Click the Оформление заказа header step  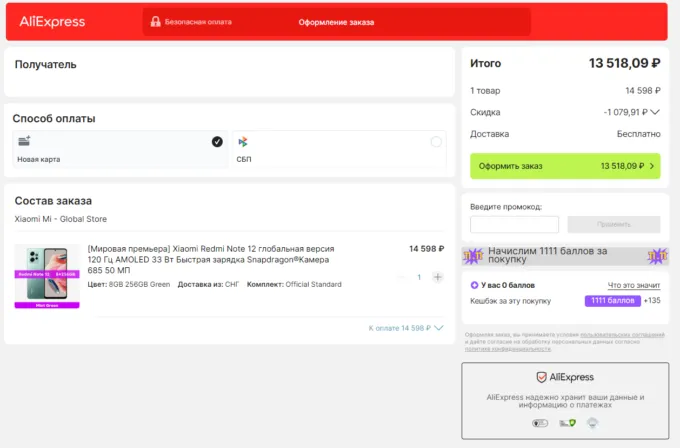coord(335,21)
